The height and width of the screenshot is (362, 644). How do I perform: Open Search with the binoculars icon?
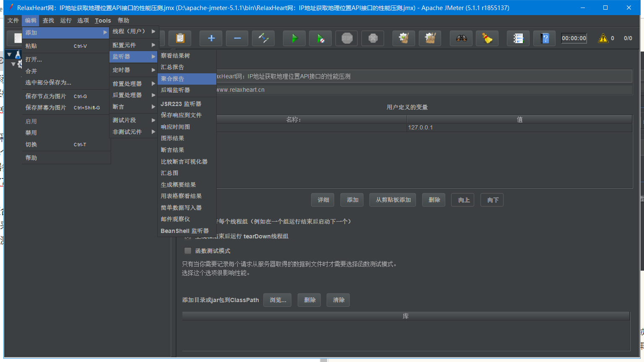[x=461, y=38]
